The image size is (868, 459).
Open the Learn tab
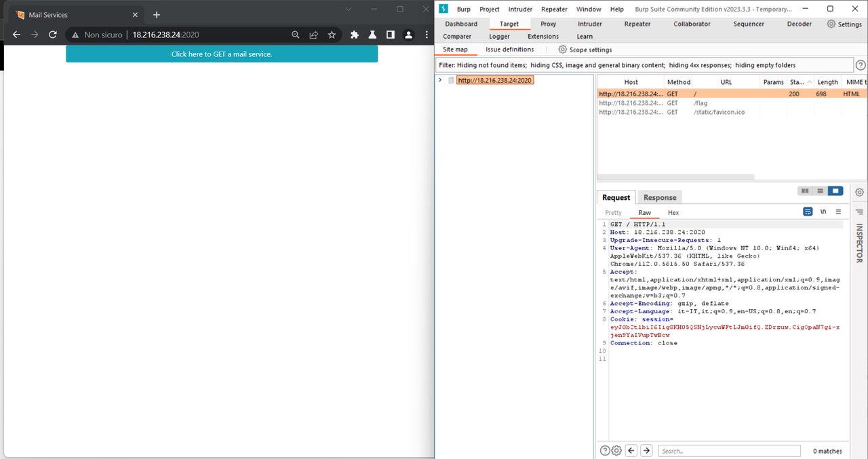585,37
